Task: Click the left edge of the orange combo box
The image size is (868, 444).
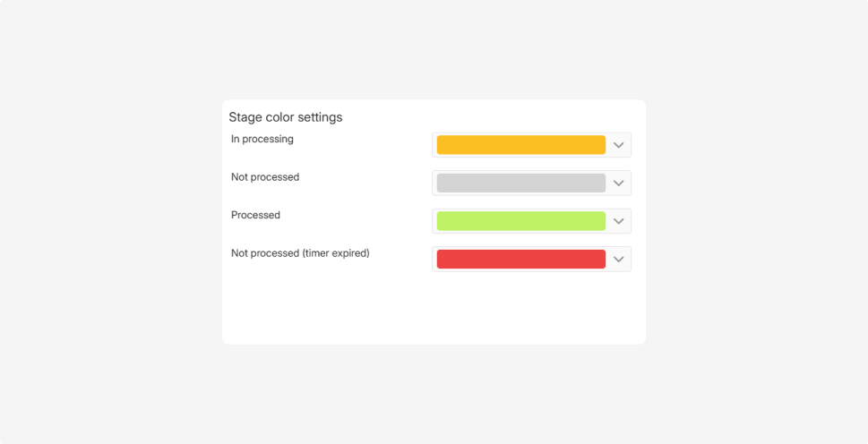Action: click(434, 145)
